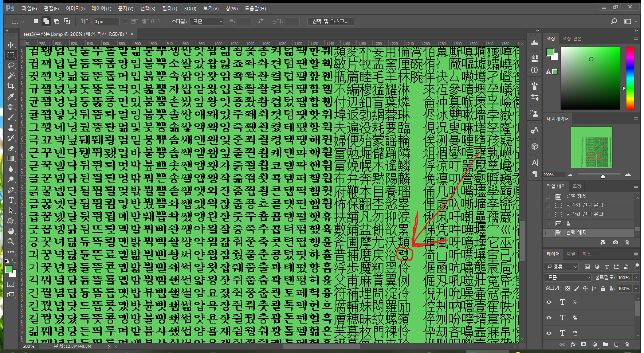This screenshot has width=644, height=353.
Task: Switch to the 색상 견본 tab
Action: 572,38
